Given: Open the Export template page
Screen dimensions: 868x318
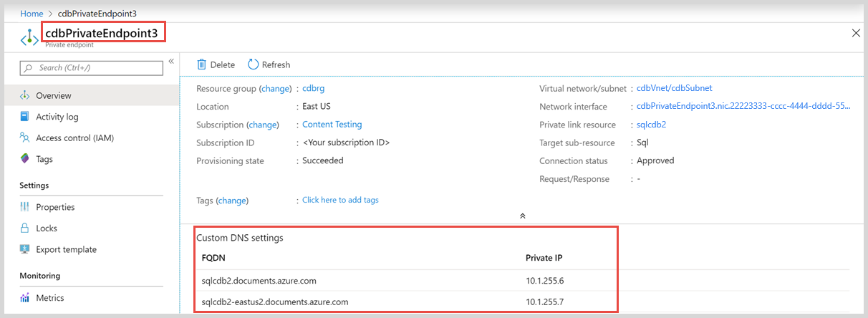Looking at the screenshot, I should click(x=66, y=249).
